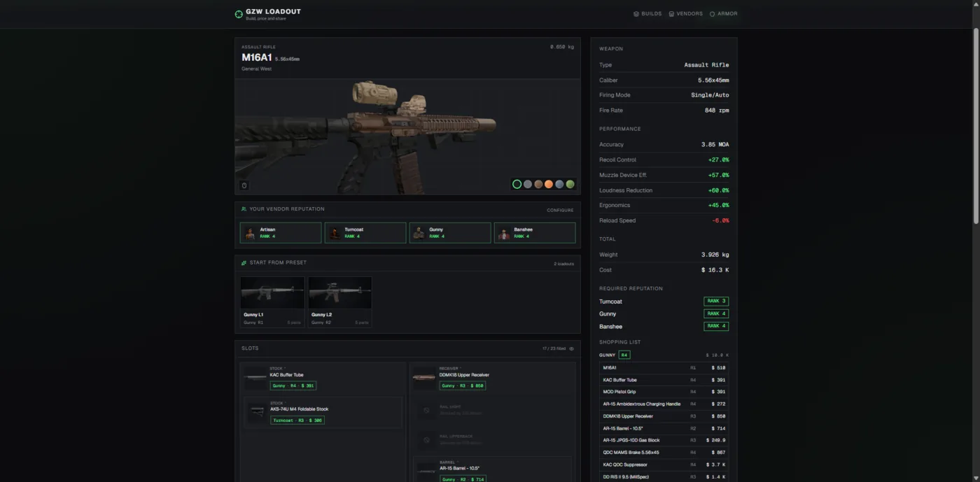Select KAC QDC Suppressor row
Screen dimensions: 980x482
tap(664, 465)
